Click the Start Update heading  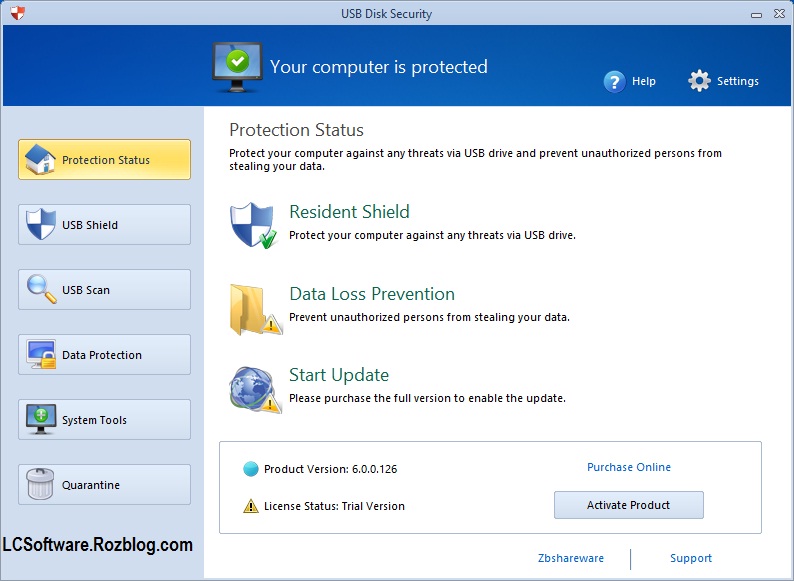point(339,375)
